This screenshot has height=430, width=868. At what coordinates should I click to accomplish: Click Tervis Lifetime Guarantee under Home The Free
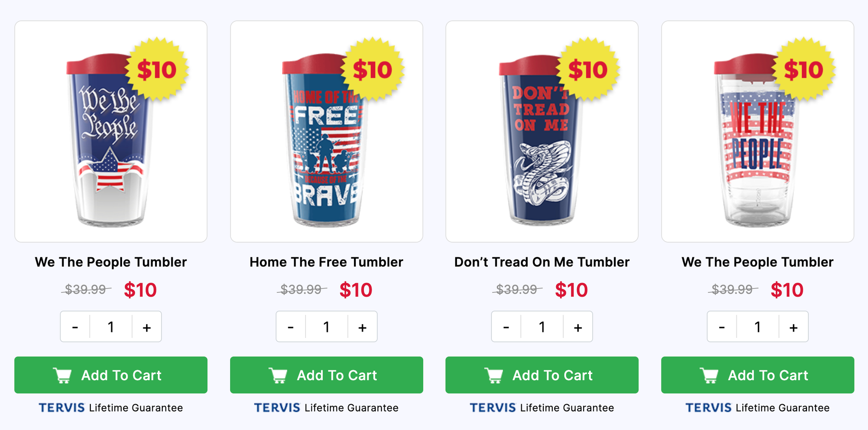pyautogui.click(x=326, y=408)
